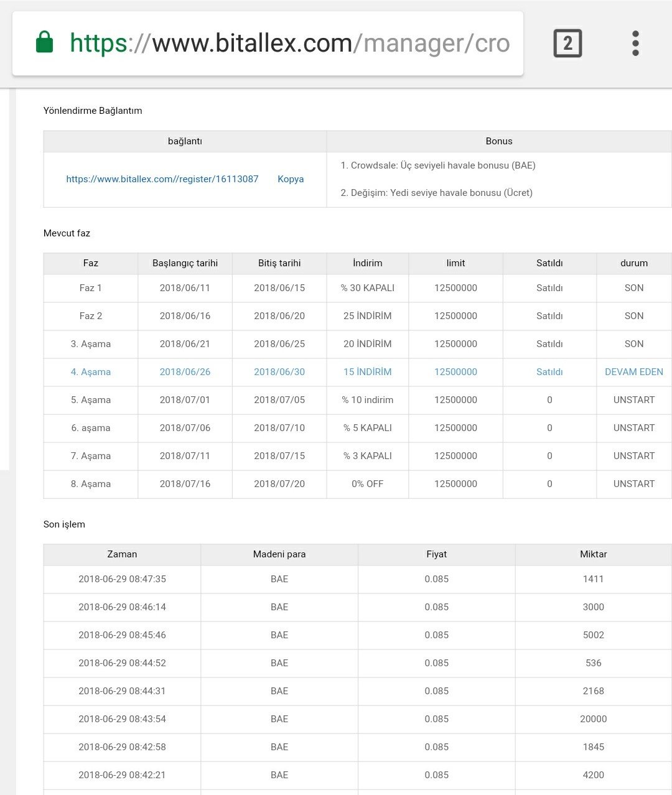This screenshot has height=795, width=672.
Task: Click the 'Başlangıç tarihi' column header
Action: point(185,263)
